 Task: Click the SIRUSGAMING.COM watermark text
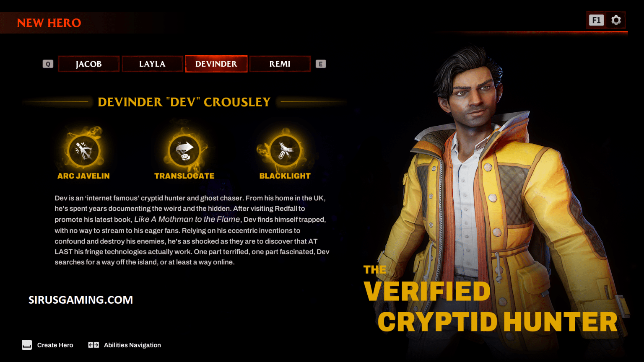tap(80, 300)
